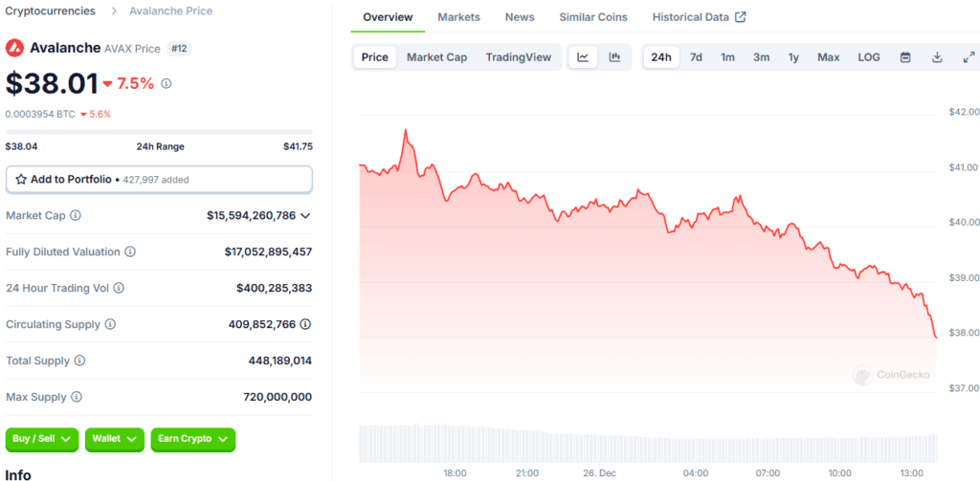Click the $400,285,383 trading volume value
980x481 pixels.
coord(275,288)
